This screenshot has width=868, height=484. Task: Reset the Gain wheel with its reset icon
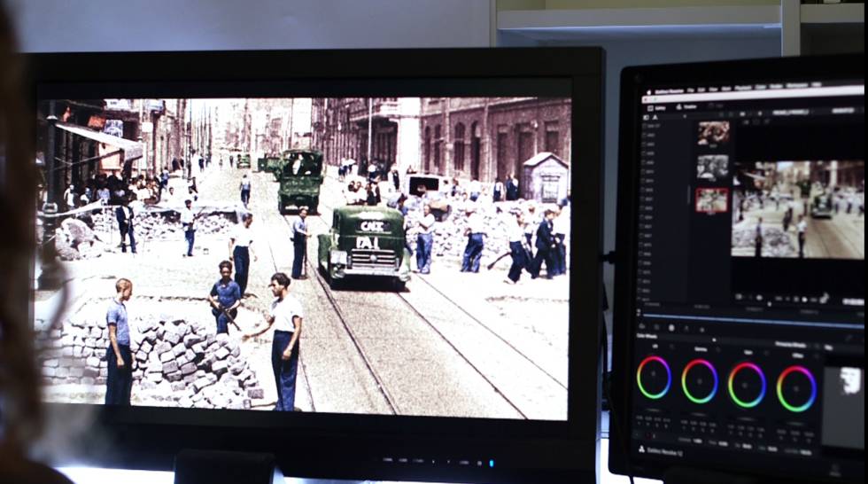pos(766,354)
